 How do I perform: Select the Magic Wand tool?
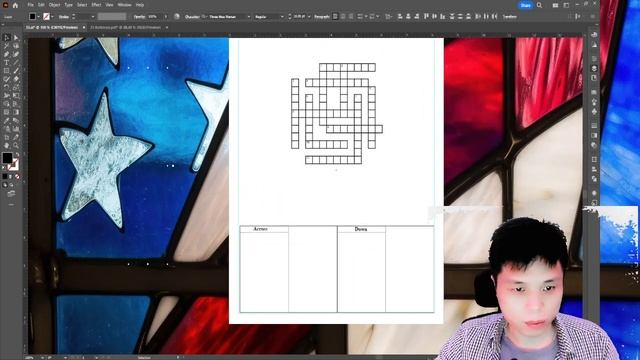[x=7, y=46]
